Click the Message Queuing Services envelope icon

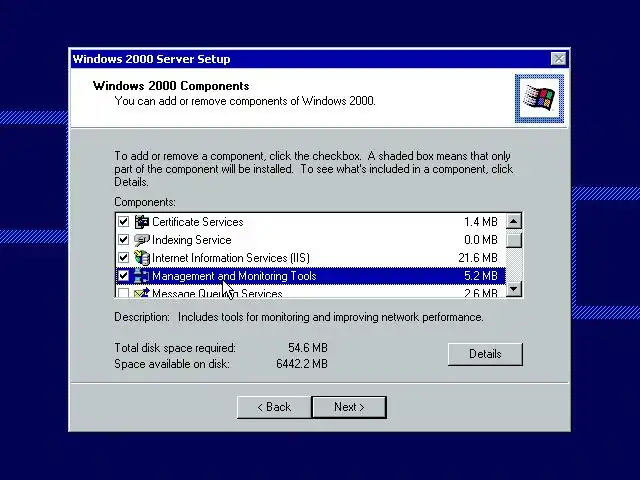click(142, 292)
